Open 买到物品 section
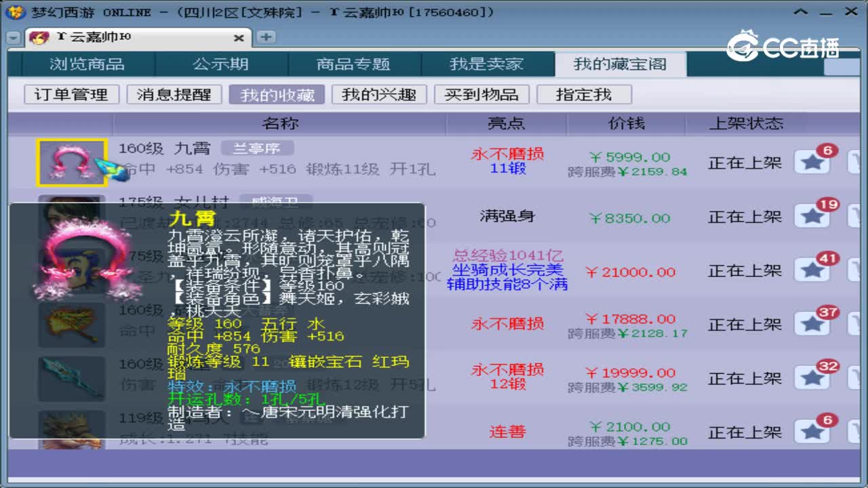This screenshot has height=488, width=868. [x=481, y=94]
